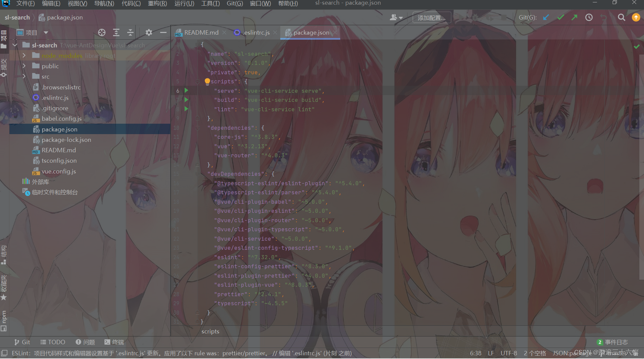Toggle tool window bars status icon
The image size is (644, 359).
coord(4,353)
